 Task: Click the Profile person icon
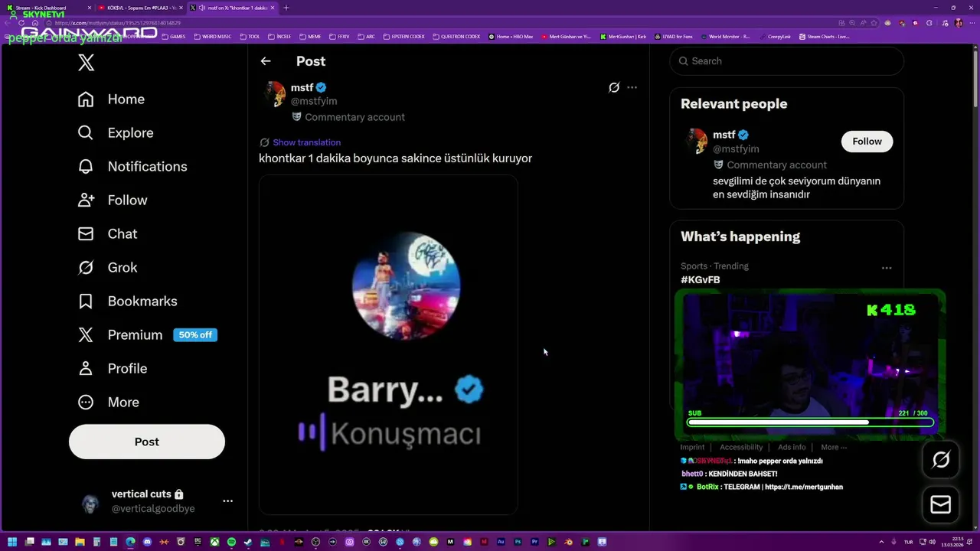tap(86, 368)
